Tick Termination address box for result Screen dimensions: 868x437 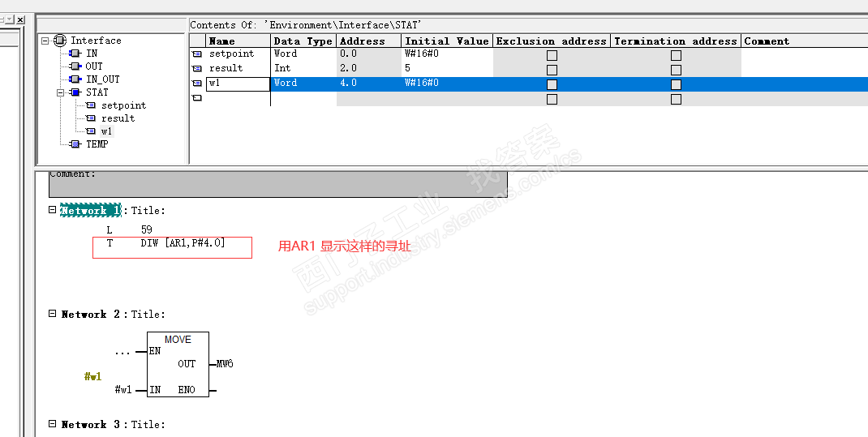pos(676,70)
